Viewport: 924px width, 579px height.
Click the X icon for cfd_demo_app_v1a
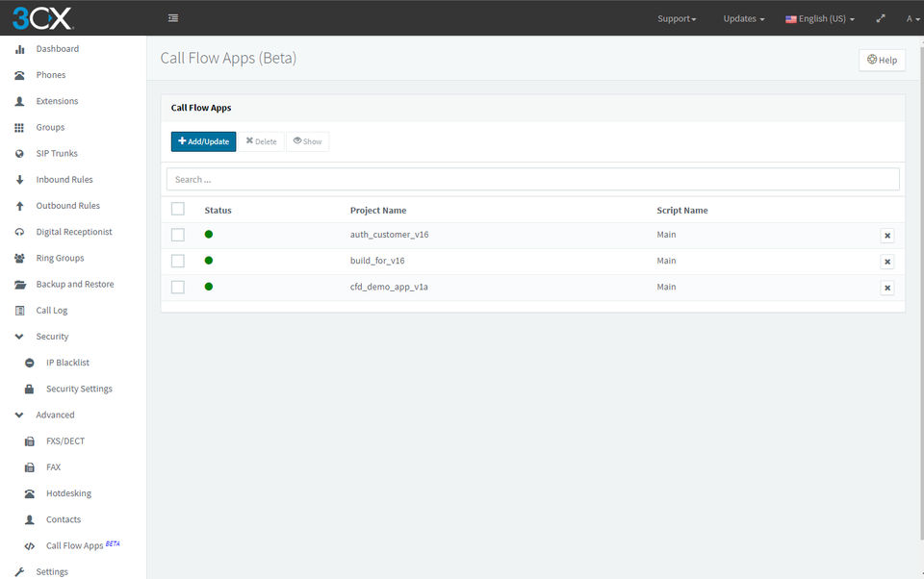tap(886, 288)
